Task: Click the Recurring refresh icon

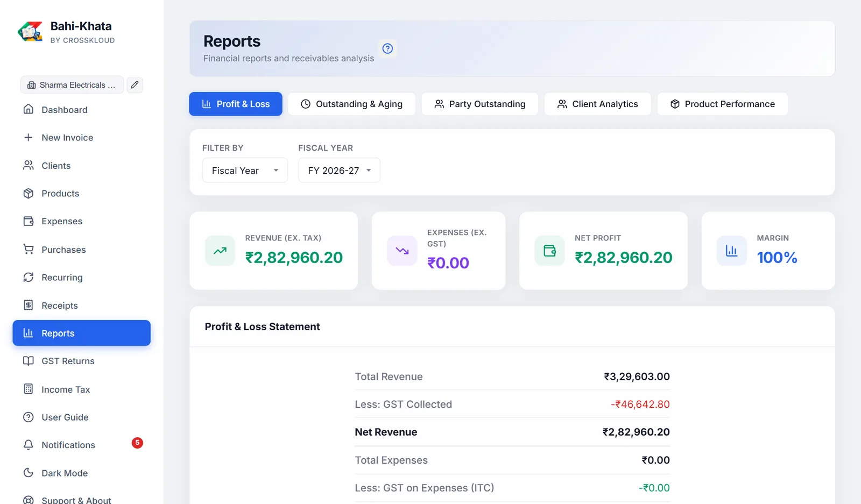Action: click(x=29, y=277)
